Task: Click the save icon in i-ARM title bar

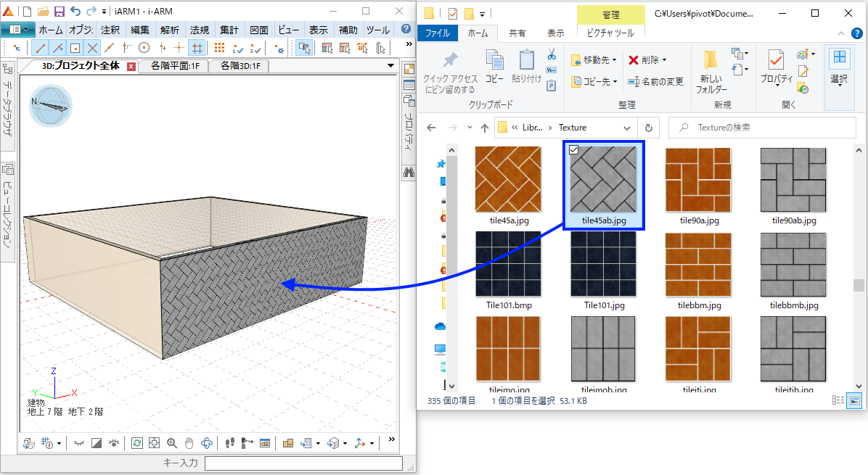Action: (59, 12)
